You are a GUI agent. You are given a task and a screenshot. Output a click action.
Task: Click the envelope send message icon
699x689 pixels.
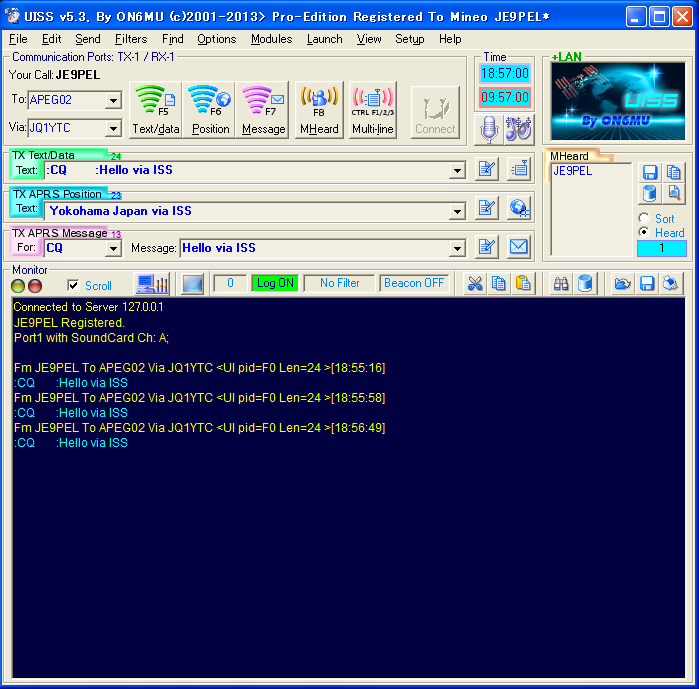519,246
